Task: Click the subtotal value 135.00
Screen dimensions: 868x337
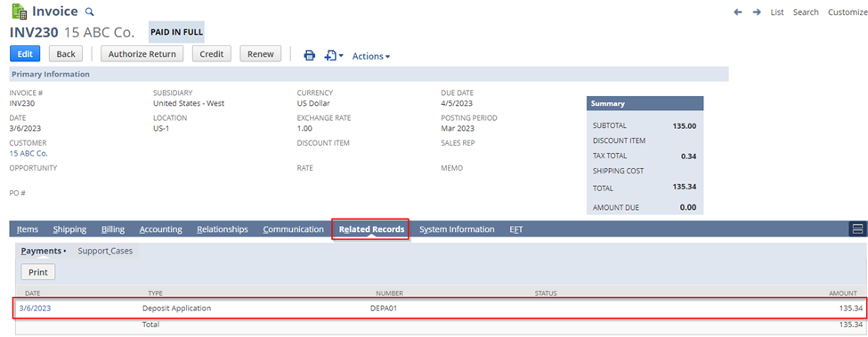Action: pos(685,126)
